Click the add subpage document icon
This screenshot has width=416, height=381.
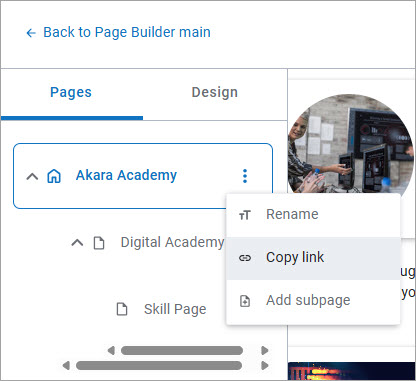tap(245, 301)
